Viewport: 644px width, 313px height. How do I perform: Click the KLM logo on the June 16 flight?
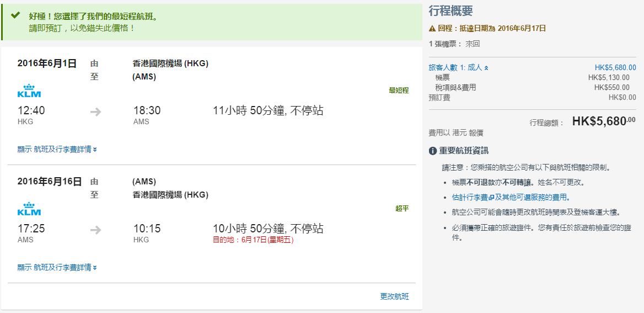coord(29,209)
